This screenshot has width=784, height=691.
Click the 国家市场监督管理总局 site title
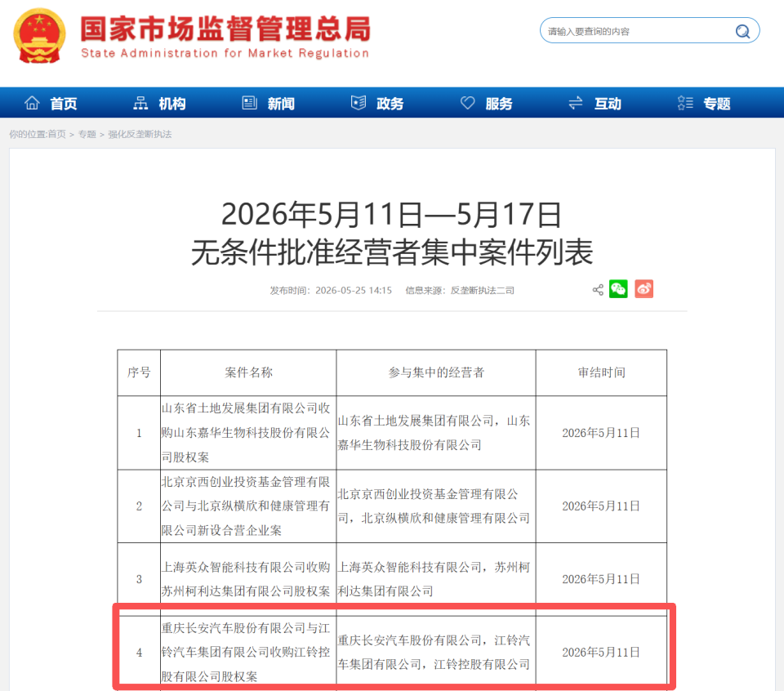(225, 29)
